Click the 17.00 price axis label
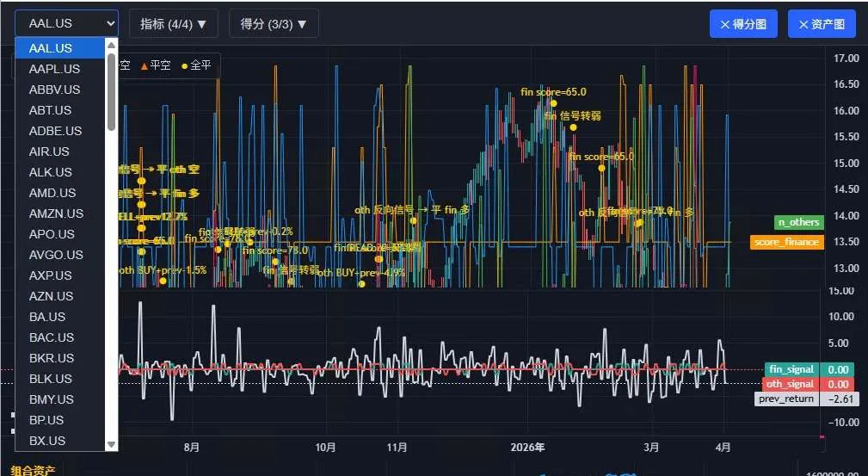This screenshot has height=476, width=868. point(845,58)
